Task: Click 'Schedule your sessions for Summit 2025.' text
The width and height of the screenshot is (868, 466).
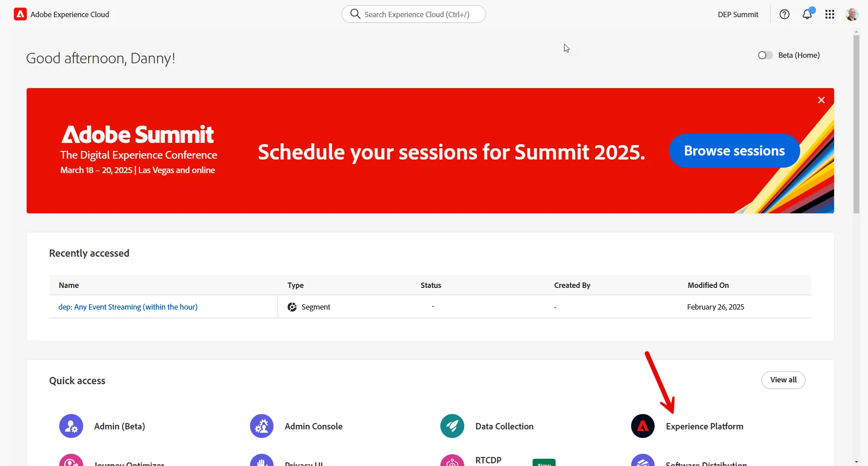Action: (451, 152)
